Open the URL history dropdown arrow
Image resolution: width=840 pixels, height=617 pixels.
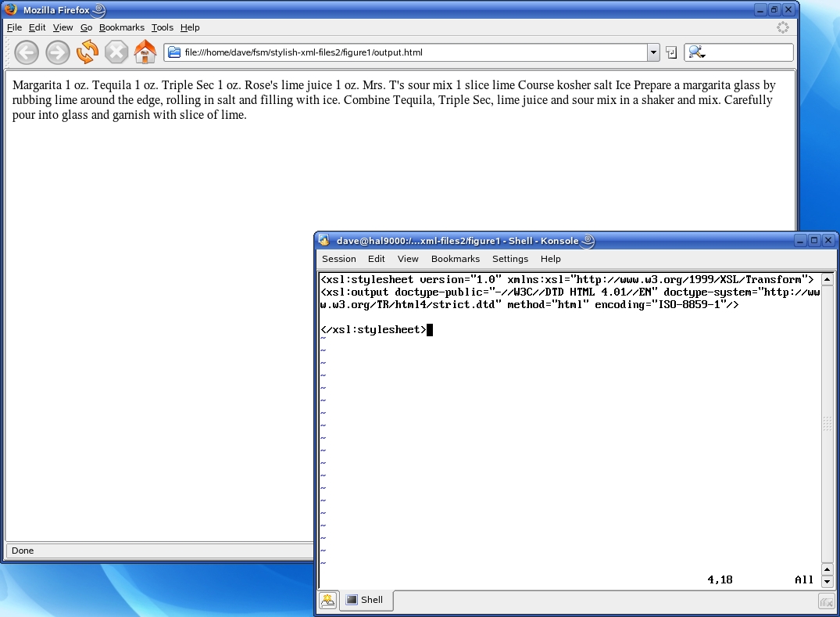[x=653, y=52]
